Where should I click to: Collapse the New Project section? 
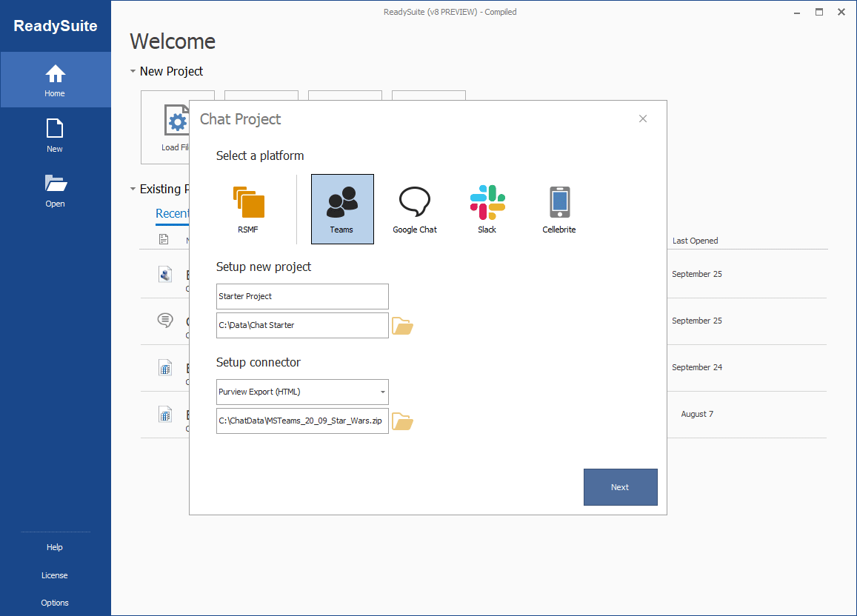click(133, 71)
